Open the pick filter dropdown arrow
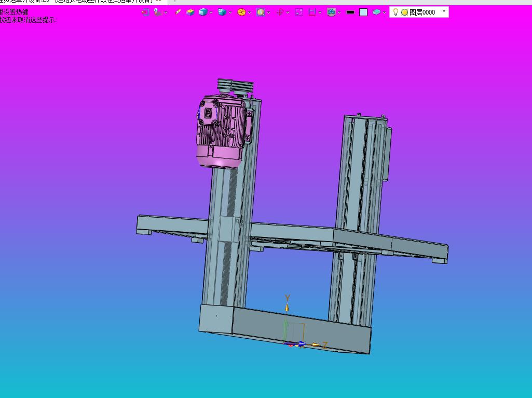 pyautogui.click(x=166, y=12)
